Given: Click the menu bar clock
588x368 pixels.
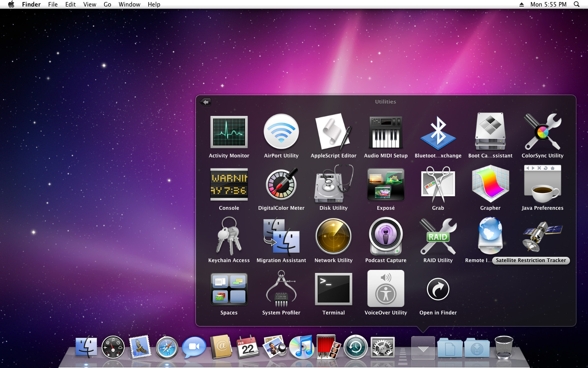Looking at the screenshot, I should 548,4.
